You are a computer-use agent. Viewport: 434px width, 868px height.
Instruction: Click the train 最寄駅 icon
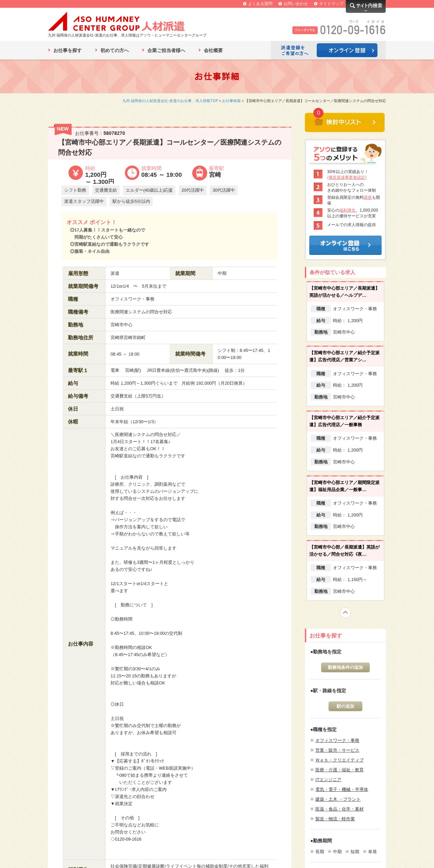tap(199, 173)
